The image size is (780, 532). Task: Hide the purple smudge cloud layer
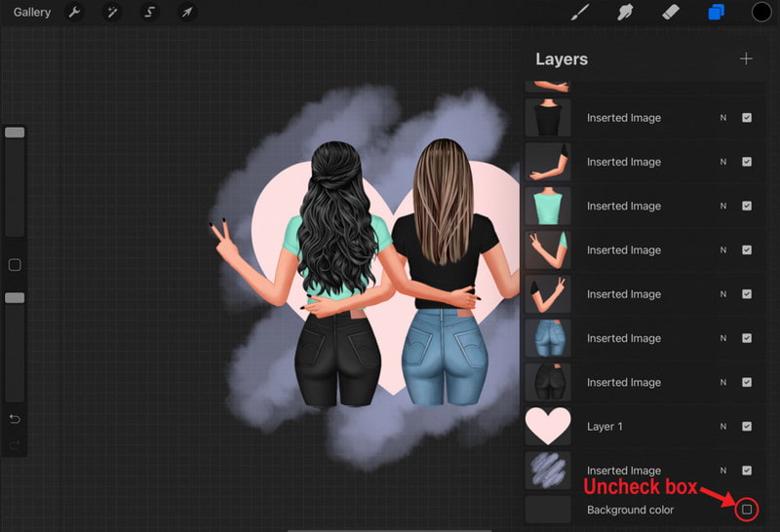pos(747,471)
